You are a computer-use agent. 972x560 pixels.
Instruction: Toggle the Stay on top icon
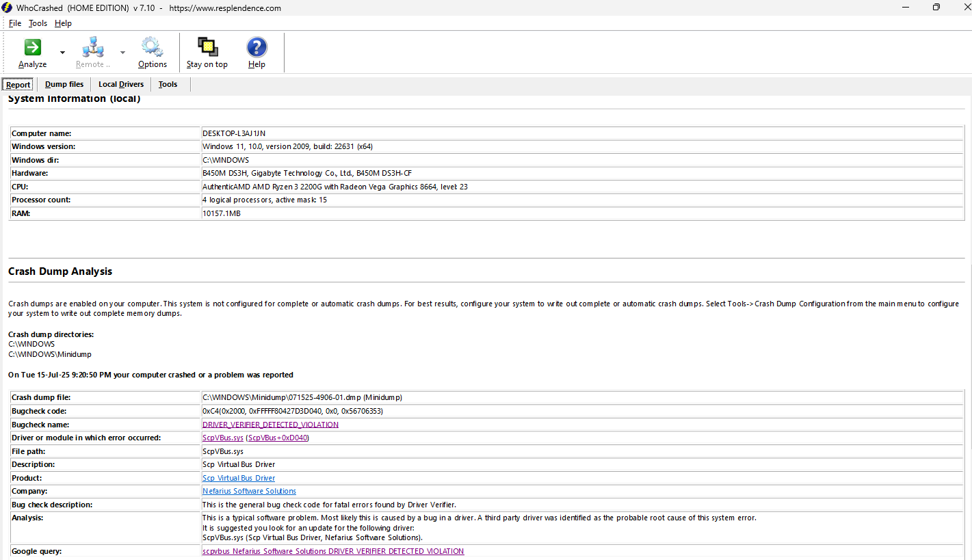pos(207,48)
